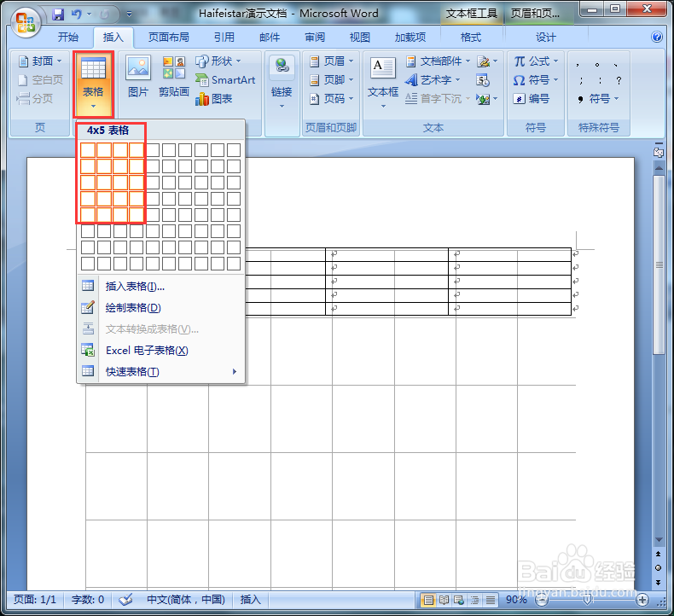Insert the question mark special symbol

pyautogui.click(x=619, y=80)
